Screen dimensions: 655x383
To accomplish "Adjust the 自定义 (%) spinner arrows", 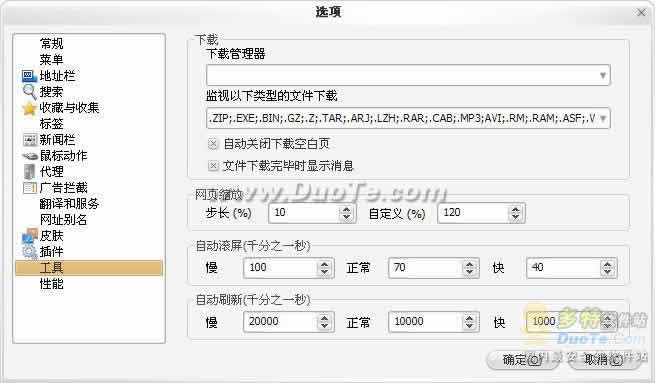I will (x=516, y=213).
